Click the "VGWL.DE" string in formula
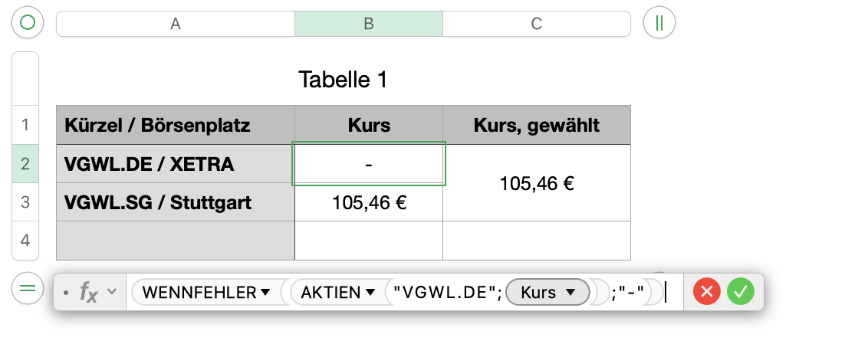The height and width of the screenshot is (354, 868). pos(445,292)
